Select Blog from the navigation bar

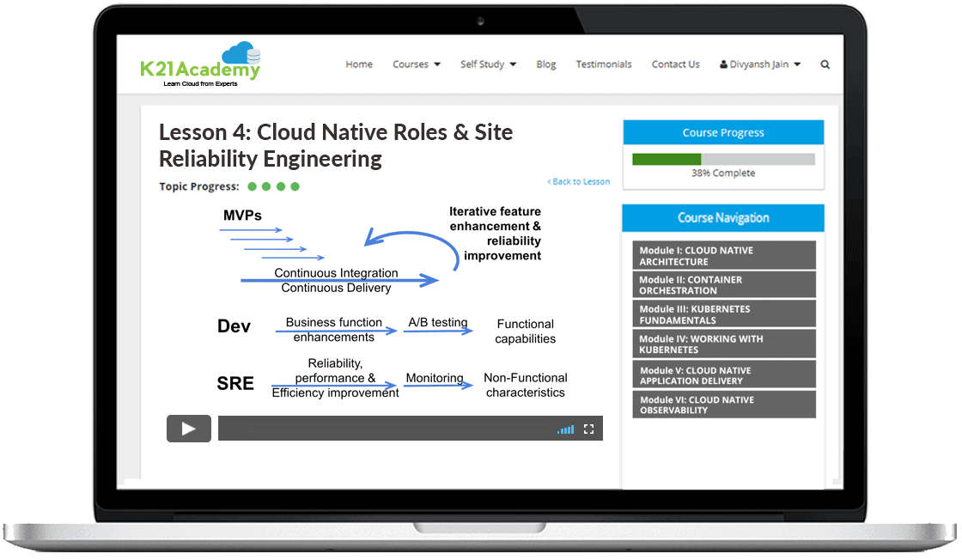545,64
